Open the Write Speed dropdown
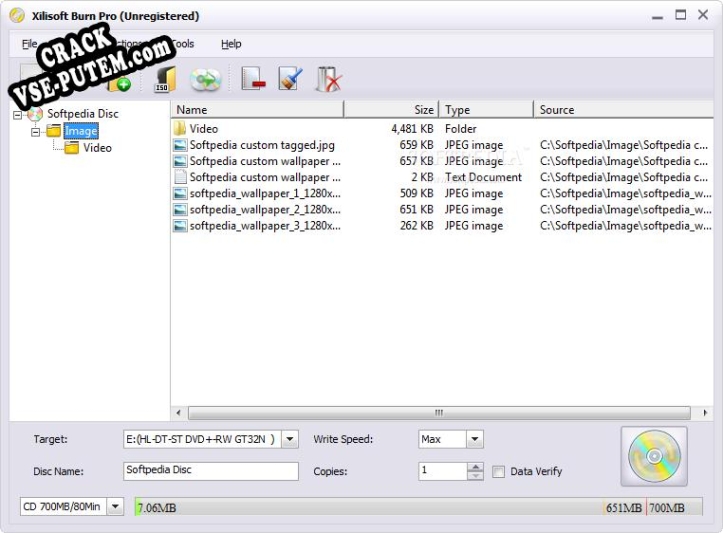Screen dimensions: 723x533 coord(474,439)
